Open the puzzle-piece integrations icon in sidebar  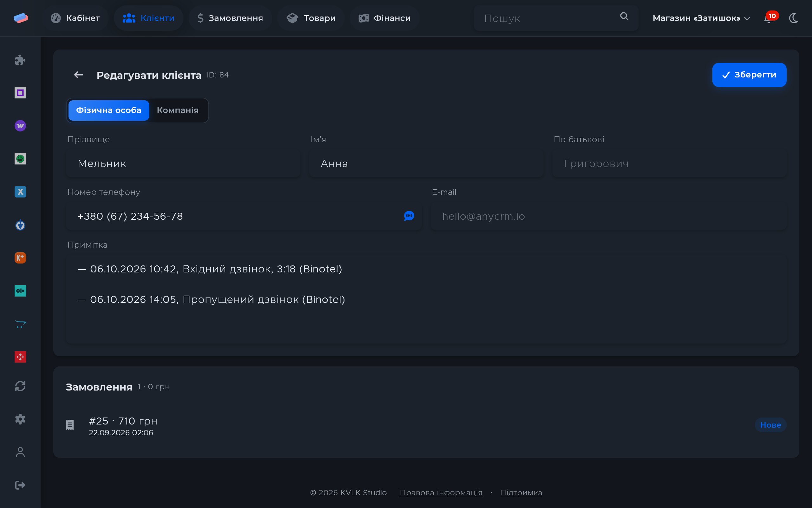click(x=20, y=60)
